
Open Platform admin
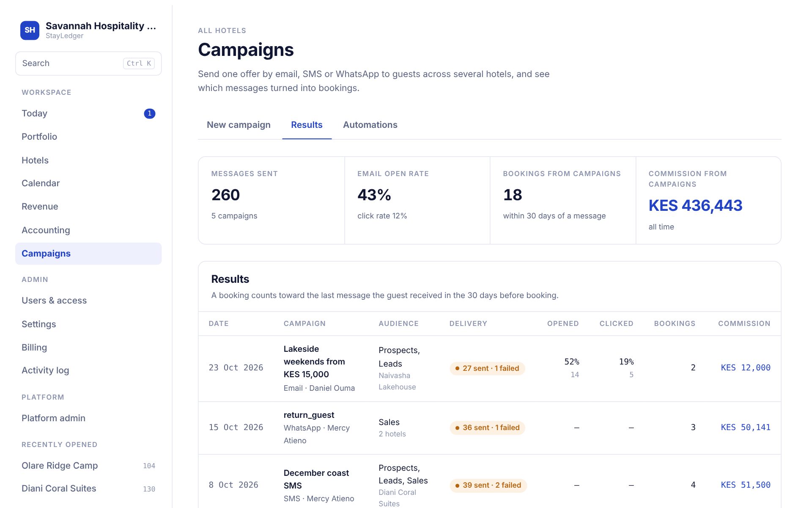[88, 418]
